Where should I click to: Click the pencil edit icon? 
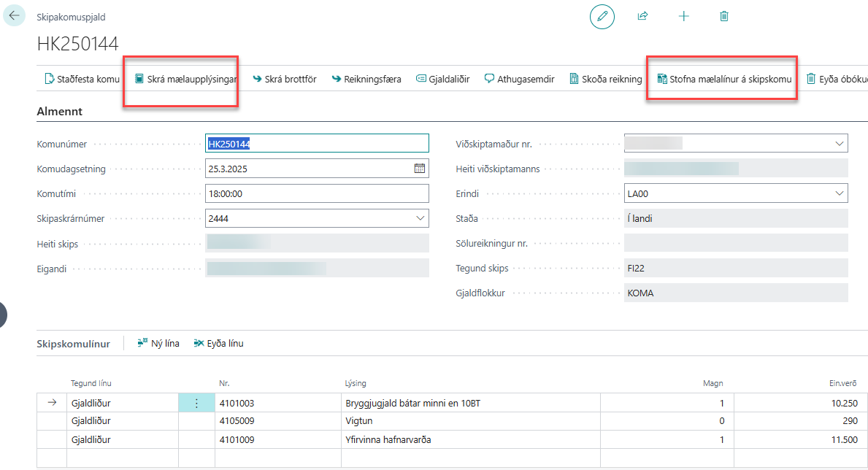pyautogui.click(x=602, y=16)
